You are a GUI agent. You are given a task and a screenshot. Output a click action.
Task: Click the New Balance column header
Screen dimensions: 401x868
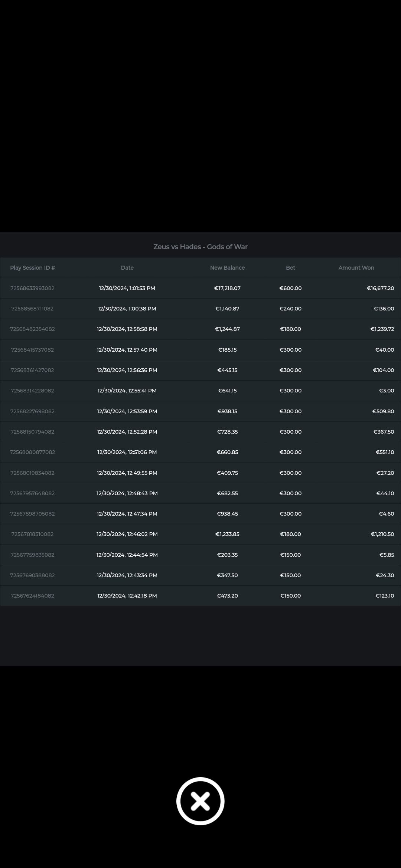pyautogui.click(x=227, y=267)
